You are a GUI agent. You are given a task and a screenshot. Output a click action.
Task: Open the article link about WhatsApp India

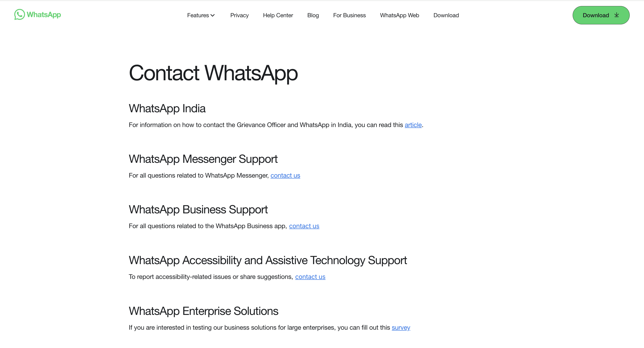point(413,125)
